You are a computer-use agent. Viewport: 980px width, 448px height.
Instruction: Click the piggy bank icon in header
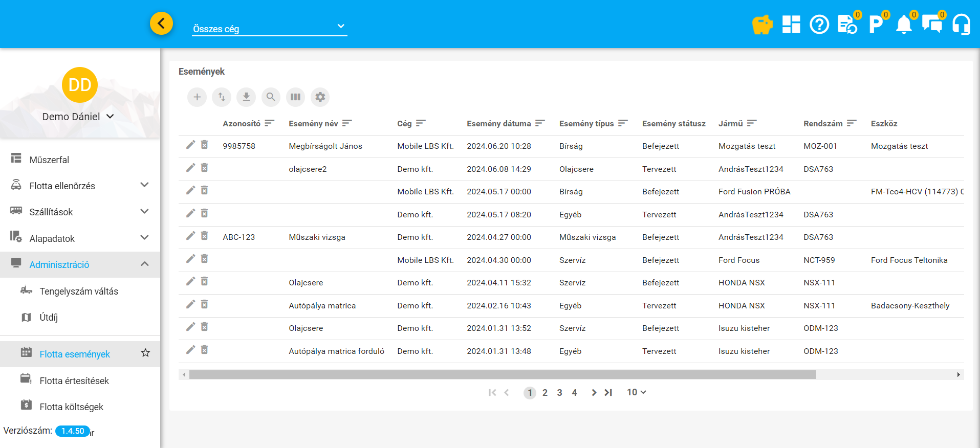762,24
